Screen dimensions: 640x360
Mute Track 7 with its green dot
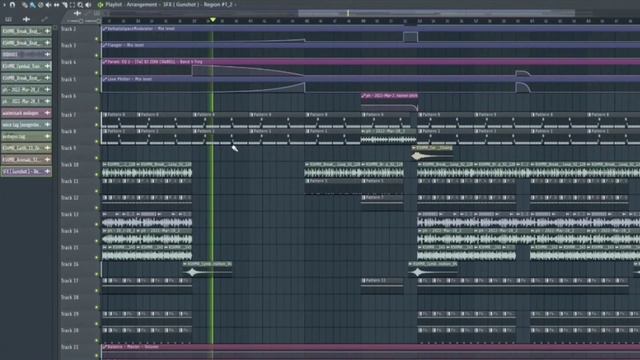(x=97, y=125)
